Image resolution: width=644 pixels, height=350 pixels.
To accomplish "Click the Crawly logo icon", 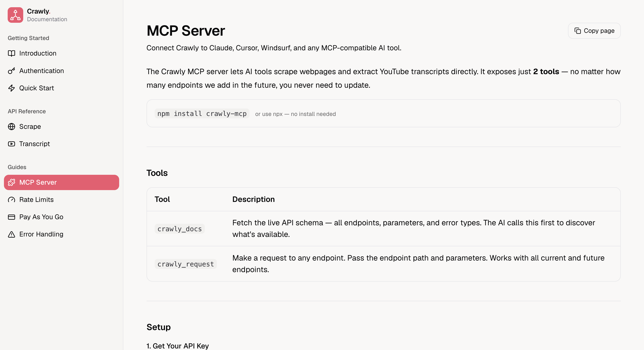I will pos(15,15).
